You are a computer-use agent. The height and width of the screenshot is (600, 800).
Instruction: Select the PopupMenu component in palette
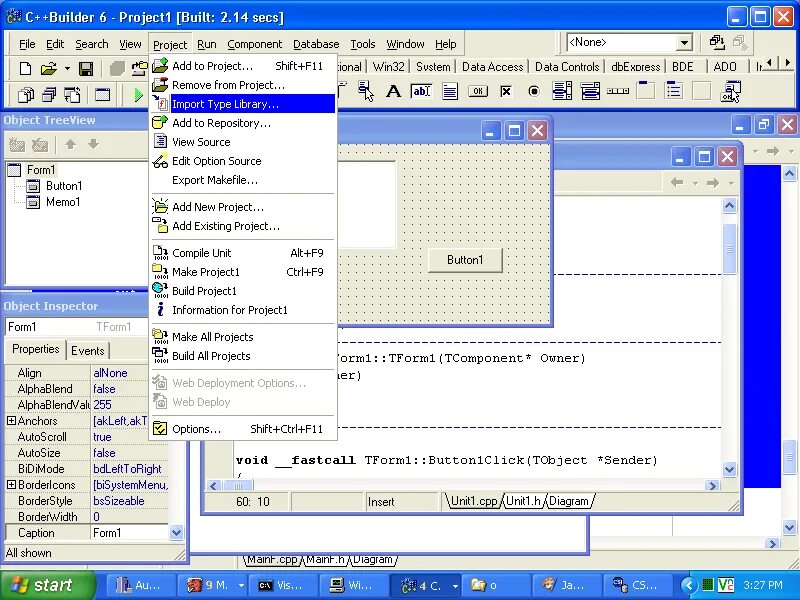tap(366, 91)
